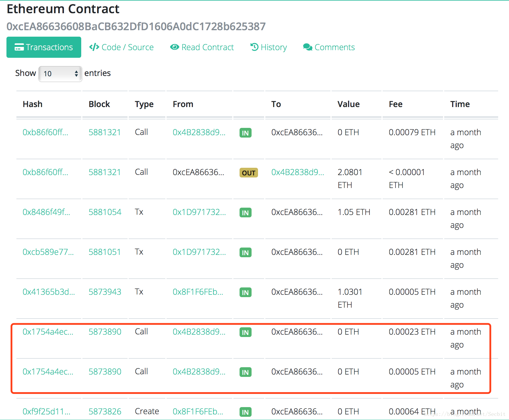Image resolution: width=509 pixels, height=420 pixels.
Task: Click the contract address 0xcEA86636608BaCB632DfD1606A0dC1728b625387
Action: tap(136, 26)
